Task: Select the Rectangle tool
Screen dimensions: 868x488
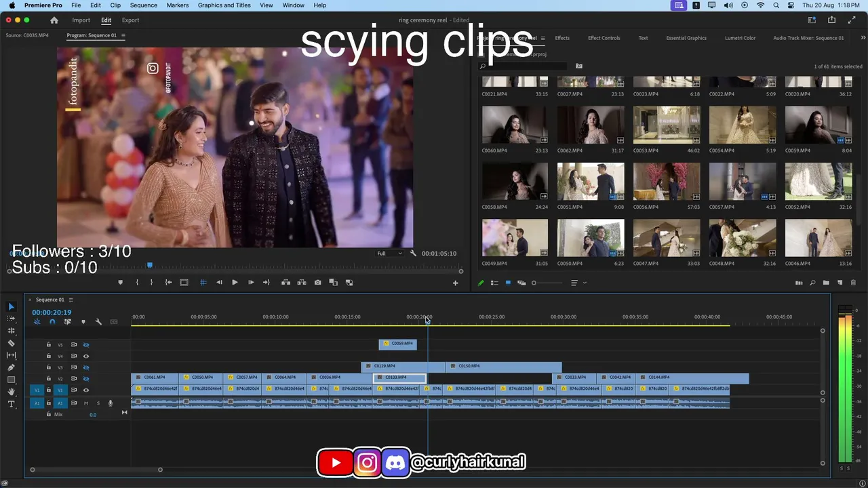Action: [x=11, y=380]
